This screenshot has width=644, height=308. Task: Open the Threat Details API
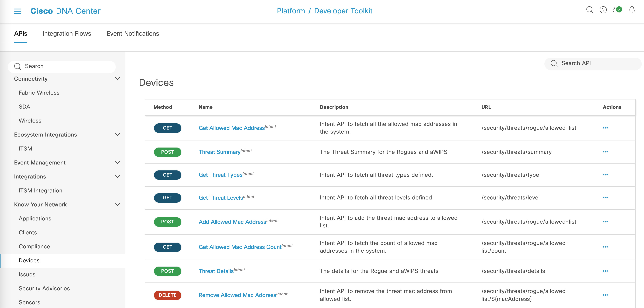[x=216, y=271]
